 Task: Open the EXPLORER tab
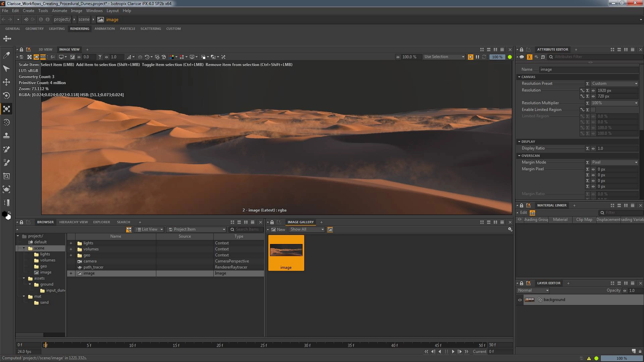(x=101, y=222)
